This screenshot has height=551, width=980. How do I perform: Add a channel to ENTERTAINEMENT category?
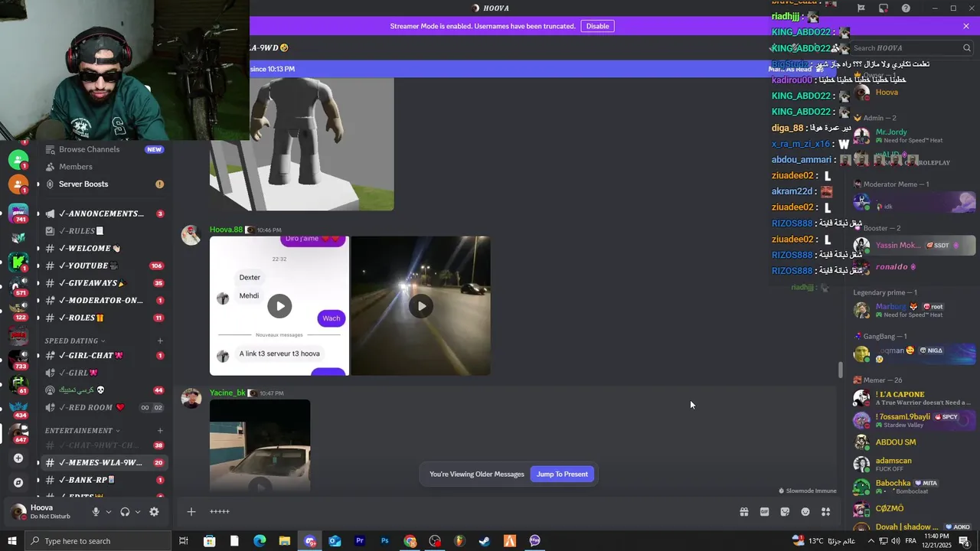tap(160, 431)
